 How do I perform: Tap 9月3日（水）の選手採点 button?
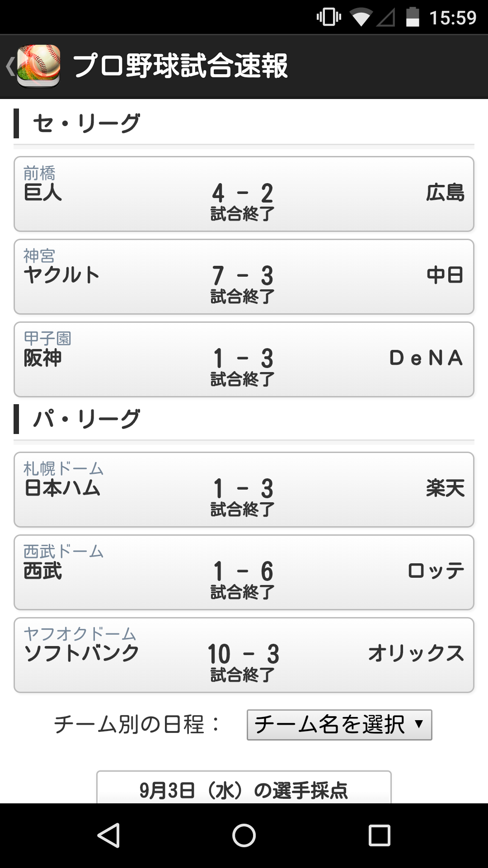244,788
